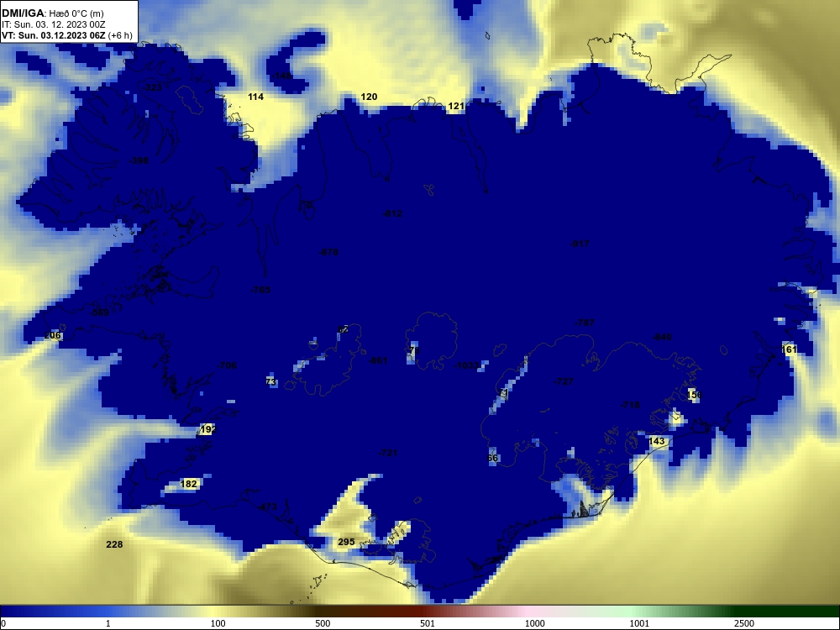Click the map value -765
840x630 pixels.
(260, 291)
